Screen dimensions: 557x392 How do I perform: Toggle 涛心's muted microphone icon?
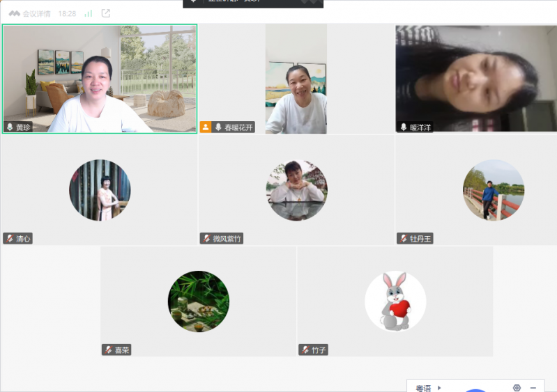click(10, 239)
